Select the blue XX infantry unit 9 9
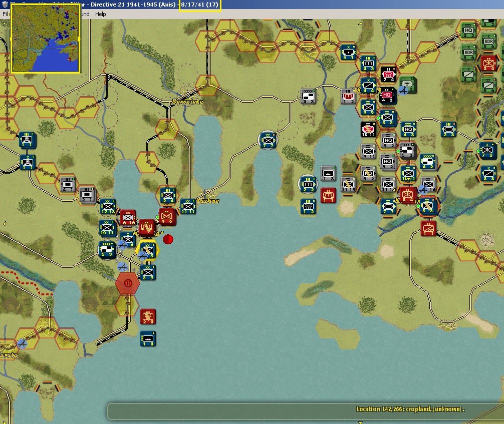Viewport: 504px width, 424px height. point(368,107)
